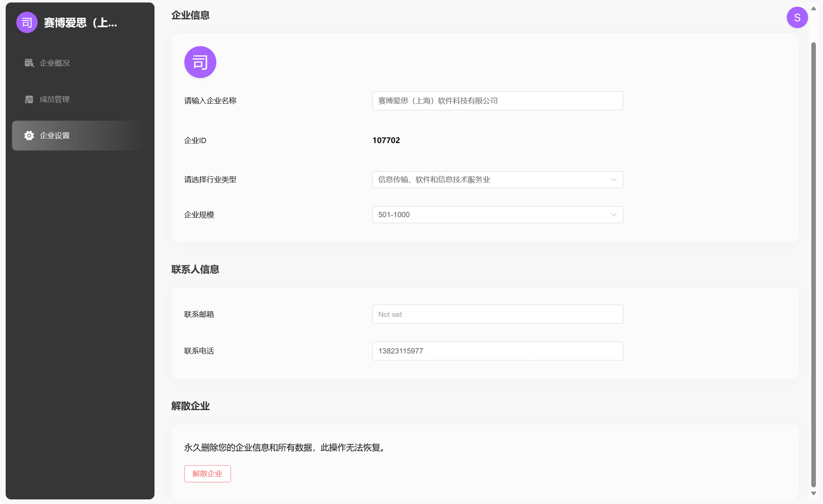Click the company size dropdown chevron
Viewport: 823px width, 504px height.
614,215
